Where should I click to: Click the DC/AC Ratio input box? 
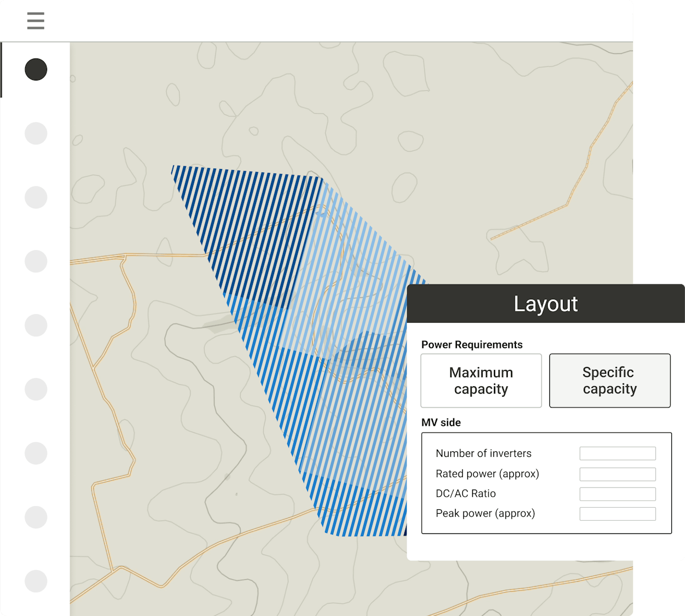[x=617, y=494]
